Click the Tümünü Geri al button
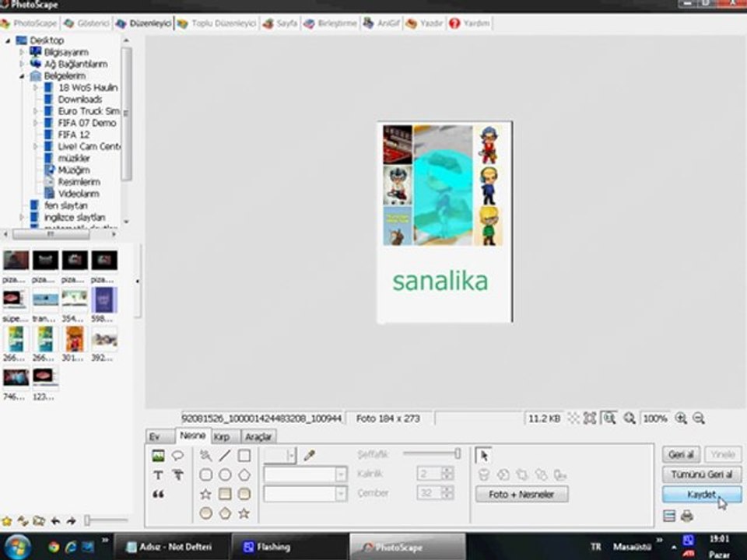Viewport: 747px width, 560px height. 702,474
